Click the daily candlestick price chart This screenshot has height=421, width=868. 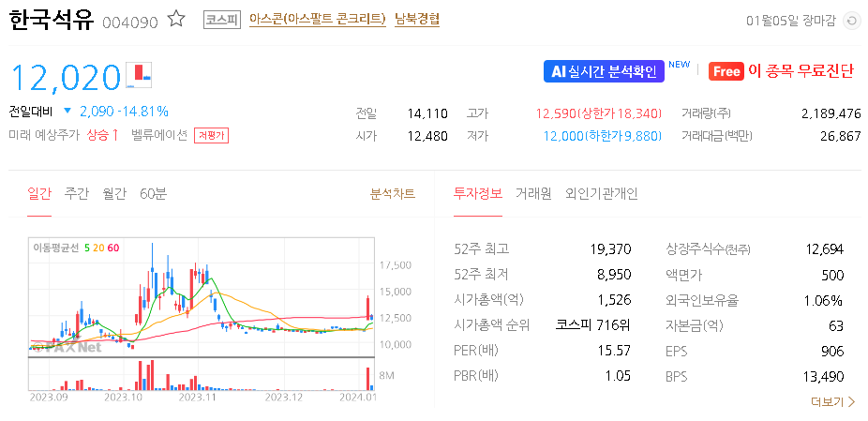[x=202, y=297]
